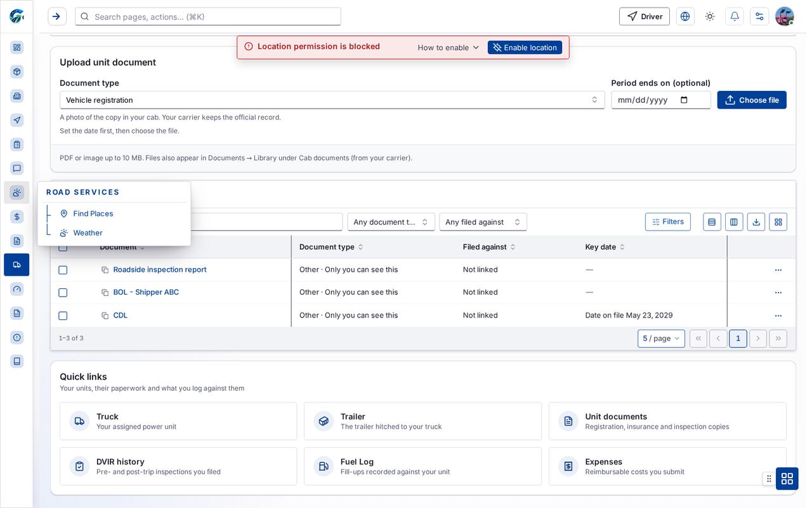Image resolution: width=812 pixels, height=508 pixels.
Task: Open row actions menu for CDL
Action: click(x=778, y=316)
